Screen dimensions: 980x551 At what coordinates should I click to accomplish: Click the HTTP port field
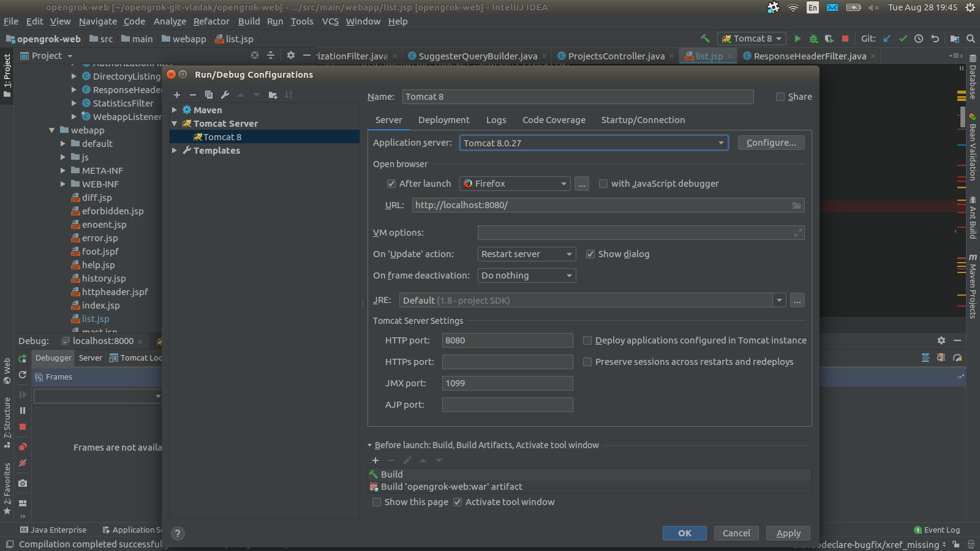coord(507,340)
